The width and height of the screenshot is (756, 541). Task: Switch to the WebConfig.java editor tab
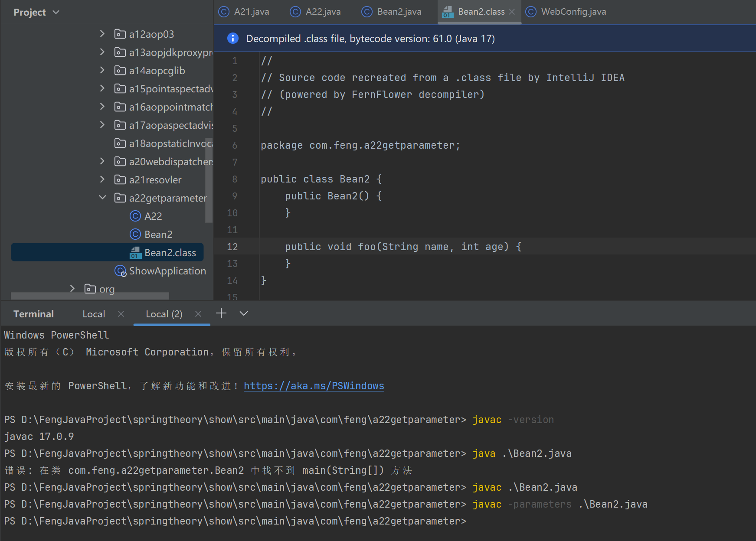click(x=566, y=12)
